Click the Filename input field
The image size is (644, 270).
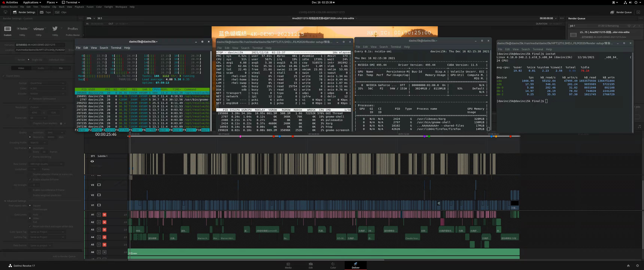click(x=40, y=45)
